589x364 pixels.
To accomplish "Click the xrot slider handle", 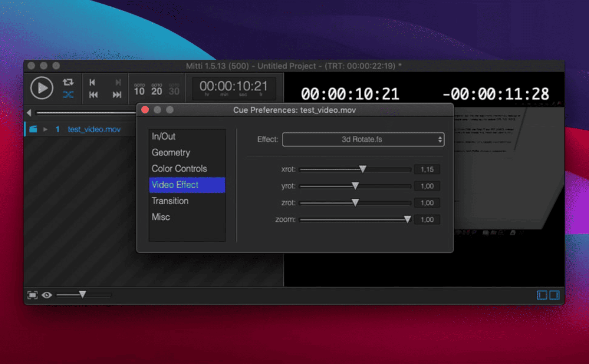I will (x=363, y=169).
